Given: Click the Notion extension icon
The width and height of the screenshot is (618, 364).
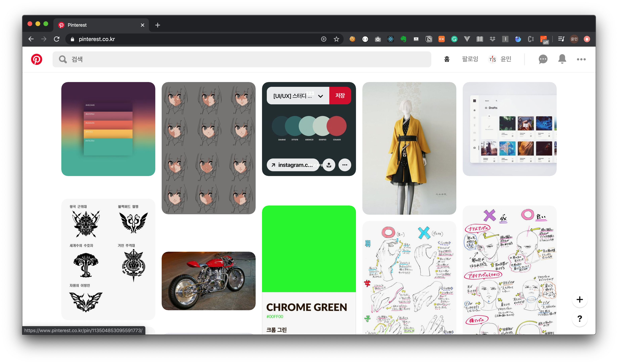Looking at the screenshot, I should pos(429,39).
